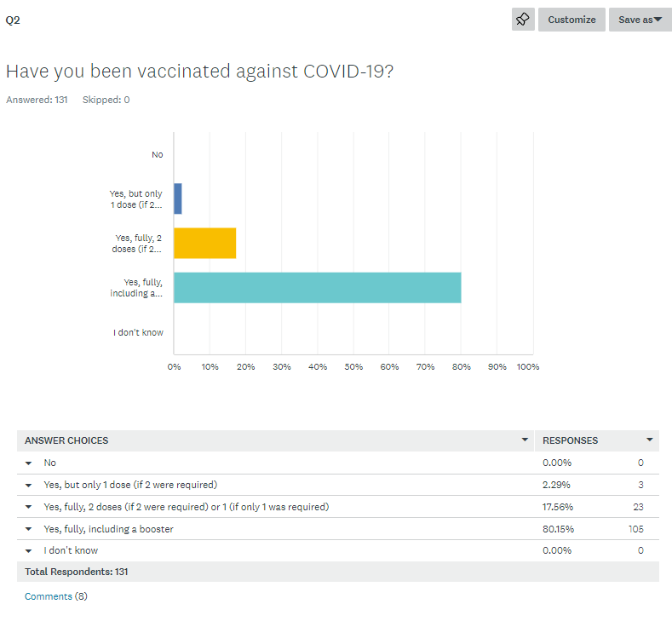
Task: Click the yellow 2 doses bar
Action: point(204,244)
